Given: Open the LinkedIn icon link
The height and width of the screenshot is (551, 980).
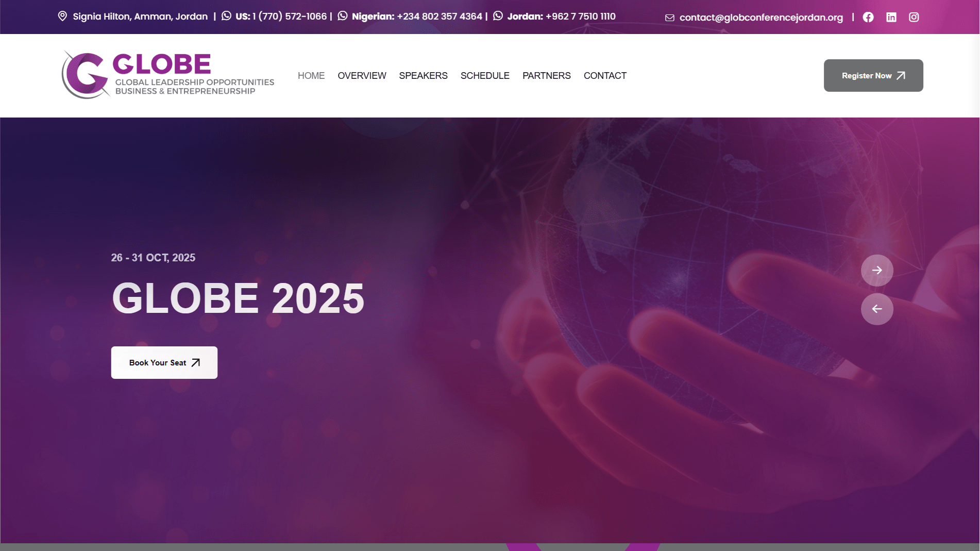Looking at the screenshot, I should [x=891, y=17].
